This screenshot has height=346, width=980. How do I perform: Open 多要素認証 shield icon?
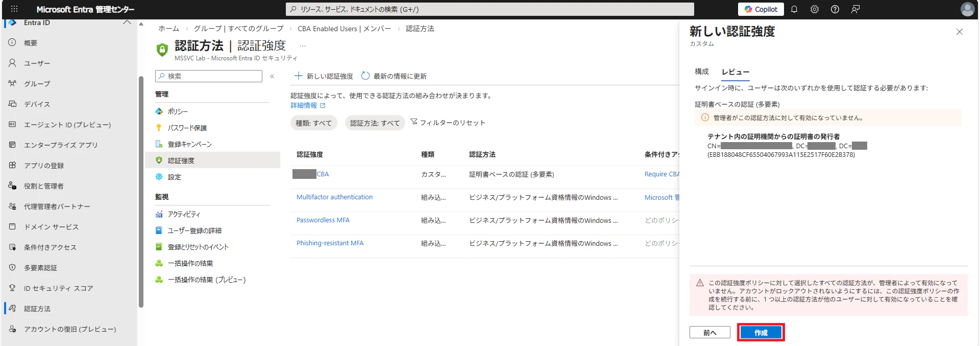[12, 267]
